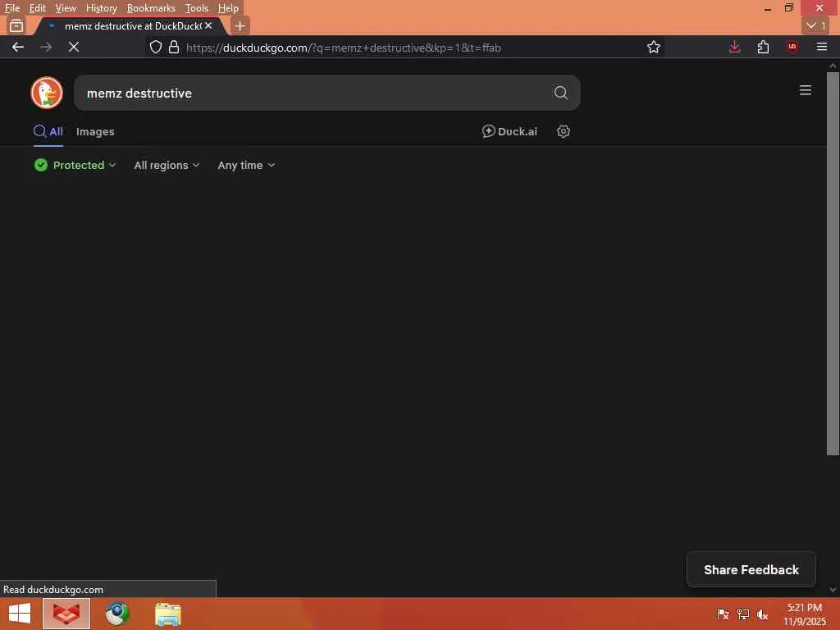Close the memz destructive tab
Image resolution: width=840 pixels, height=630 pixels.
[x=208, y=25]
